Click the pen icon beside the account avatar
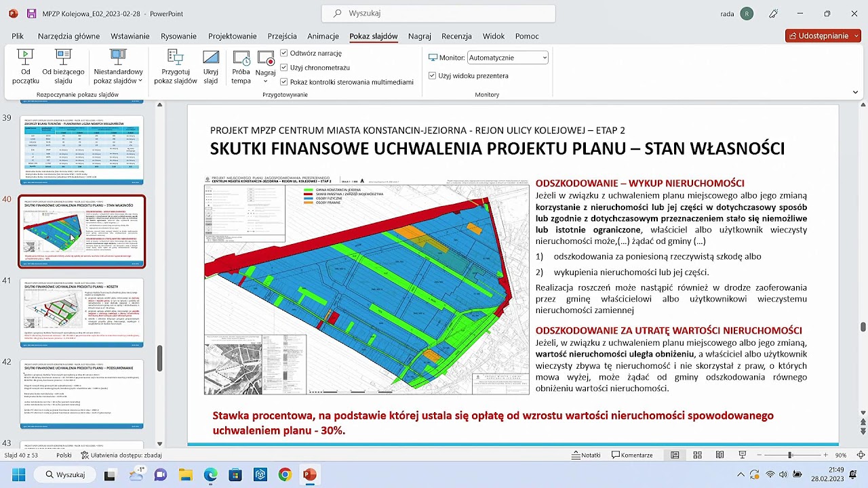Image resolution: width=868 pixels, height=488 pixels. [774, 14]
